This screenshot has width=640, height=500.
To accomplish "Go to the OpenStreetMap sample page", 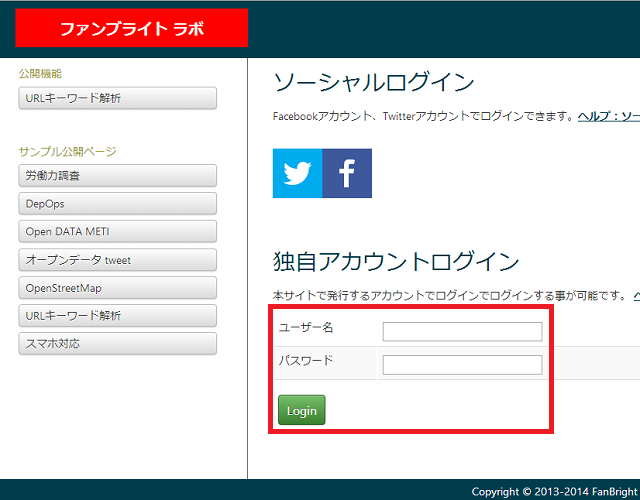I will (118, 288).
